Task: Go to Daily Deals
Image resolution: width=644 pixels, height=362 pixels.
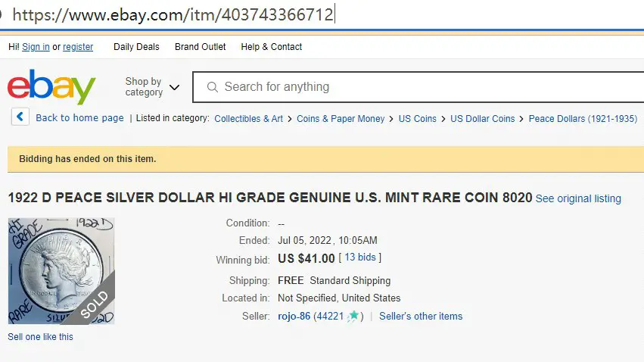Action: click(136, 47)
